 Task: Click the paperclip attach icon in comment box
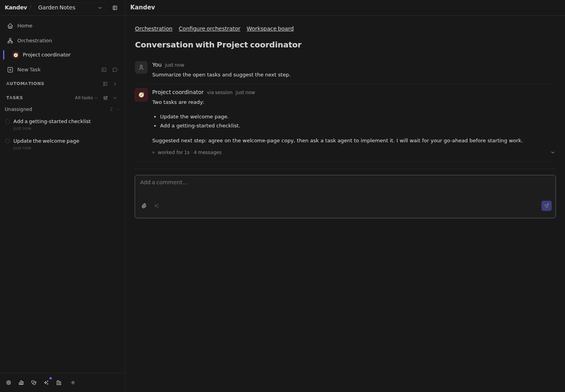pyautogui.click(x=144, y=206)
